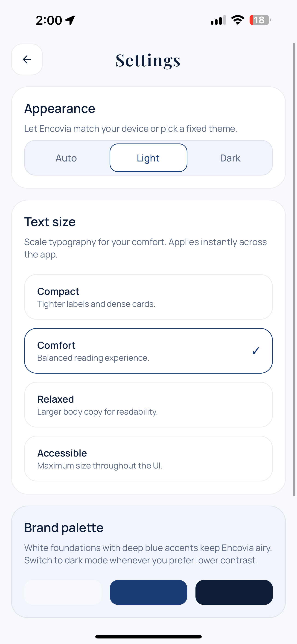Tap the location arrow in status bar
Image resolution: width=297 pixels, height=644 pixels.
[70, 20]
